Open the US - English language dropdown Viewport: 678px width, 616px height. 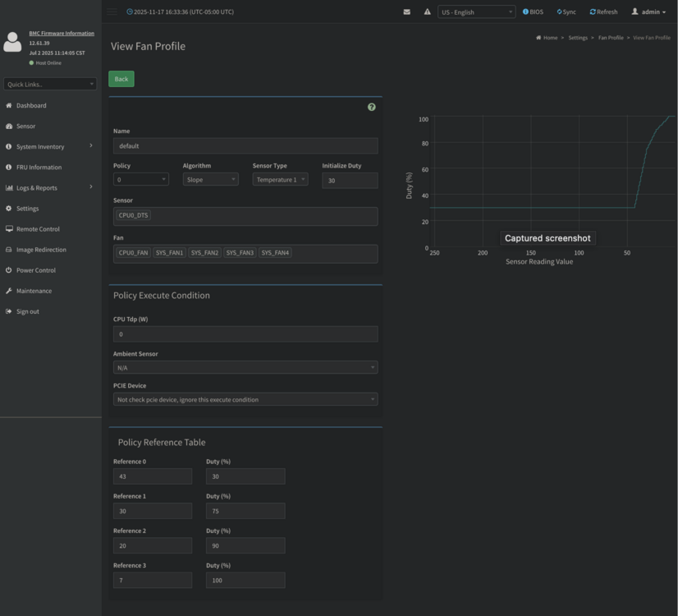[x=477, y=12]
